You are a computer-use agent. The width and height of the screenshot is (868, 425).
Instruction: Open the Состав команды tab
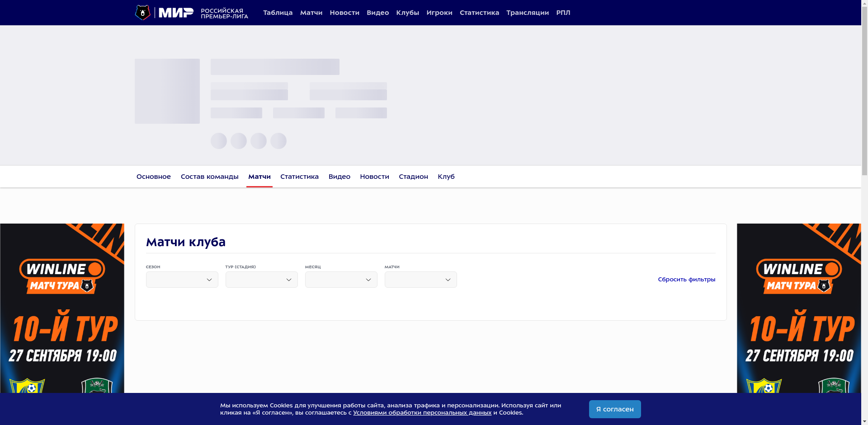tap(209, 177)
